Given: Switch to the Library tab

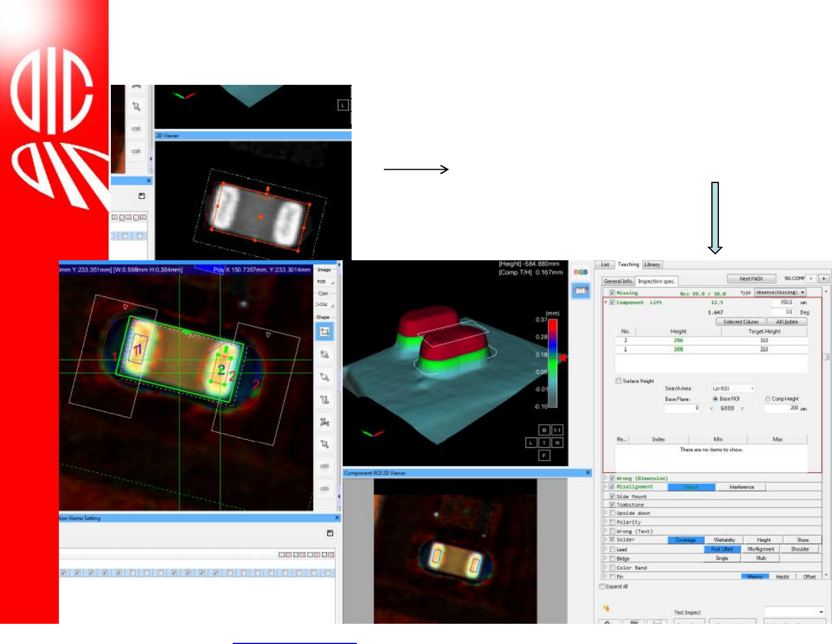Looking at the screenshot, I should tap(652, 264).
